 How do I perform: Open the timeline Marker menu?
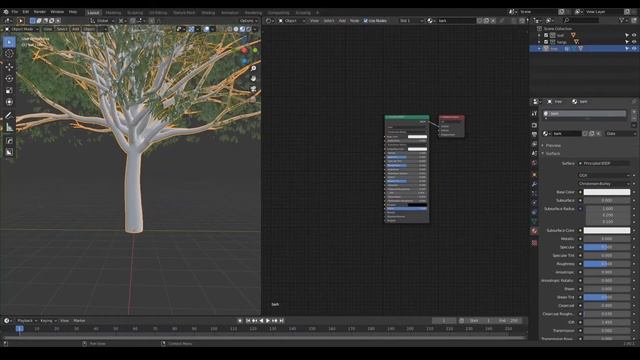tap(79, 321)
